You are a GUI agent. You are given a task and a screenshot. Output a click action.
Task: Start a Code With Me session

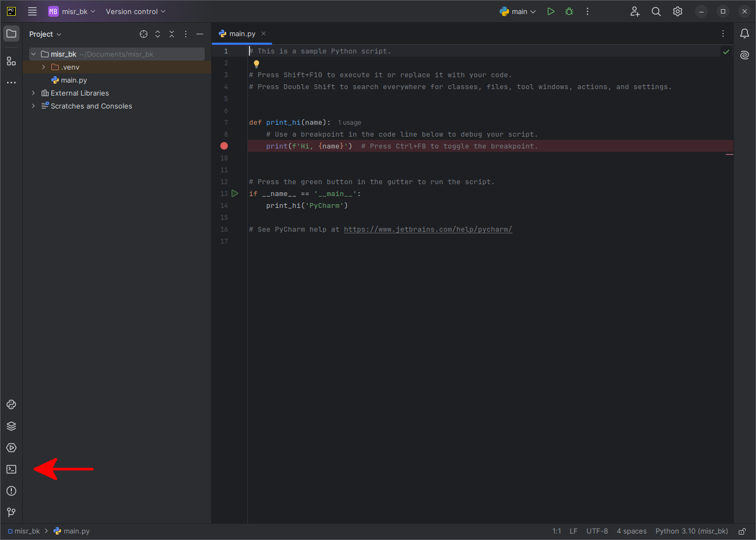click(634, 11)
